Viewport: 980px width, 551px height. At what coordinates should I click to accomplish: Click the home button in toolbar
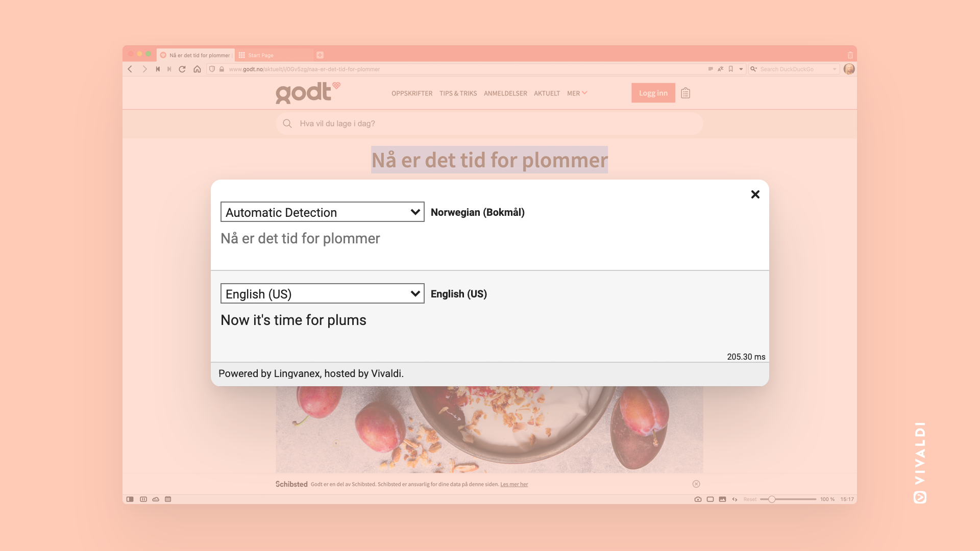[197, 69]
